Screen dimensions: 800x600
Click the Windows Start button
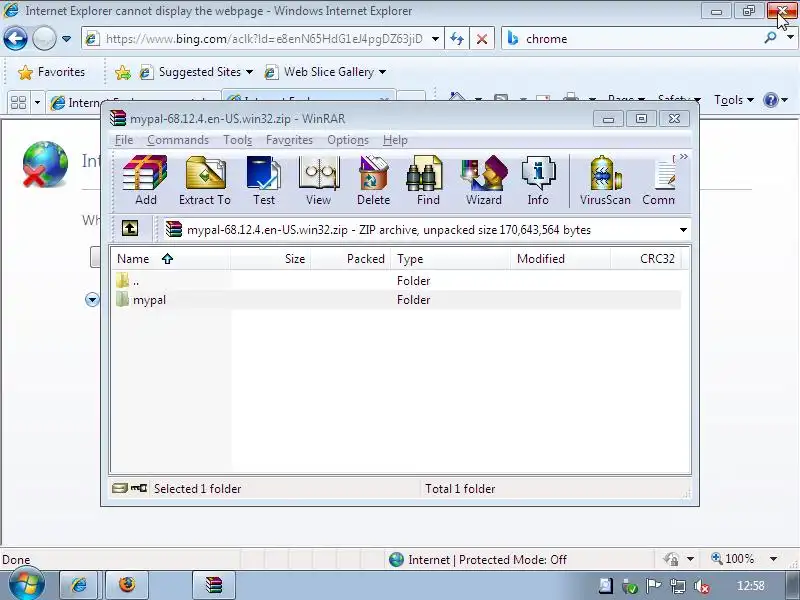point(27,584)
